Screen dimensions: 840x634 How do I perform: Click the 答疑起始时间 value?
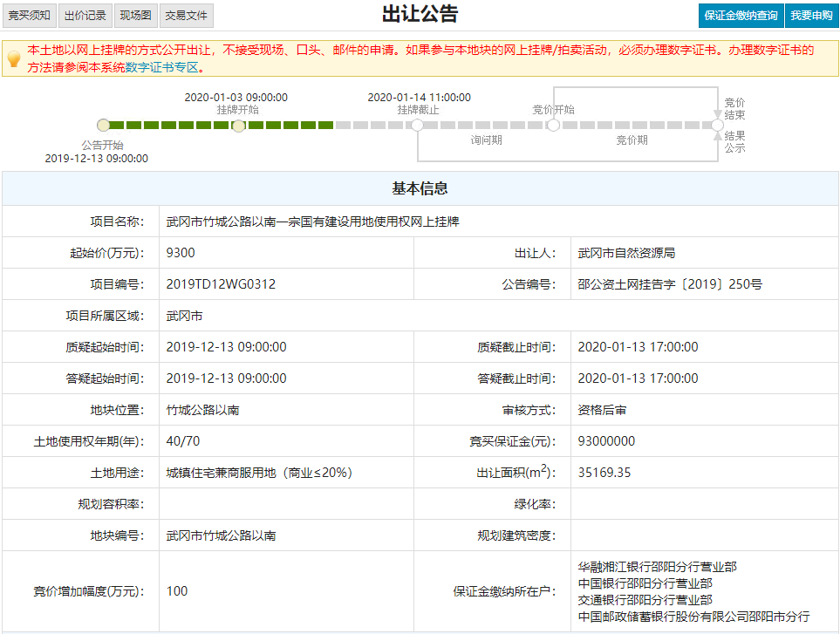pyautogui.click(x=226, y=378)
